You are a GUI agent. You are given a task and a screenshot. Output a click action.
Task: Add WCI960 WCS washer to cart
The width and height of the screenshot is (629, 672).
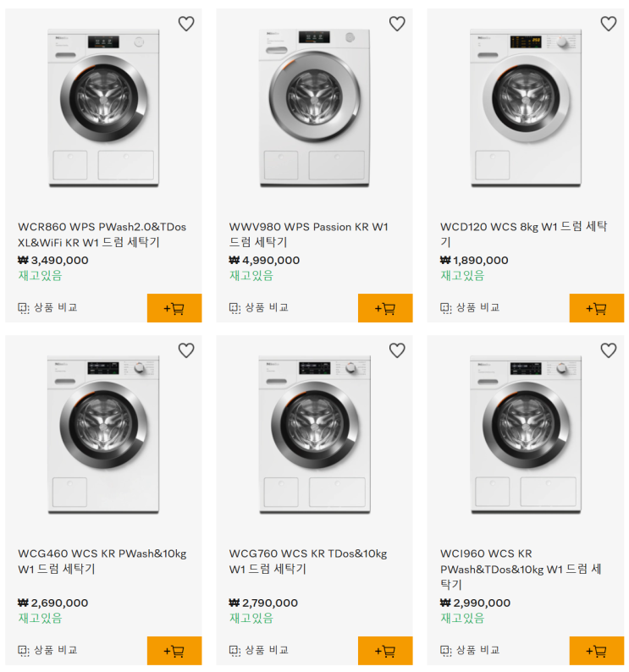pyautogui.click(x=596, y=651)
